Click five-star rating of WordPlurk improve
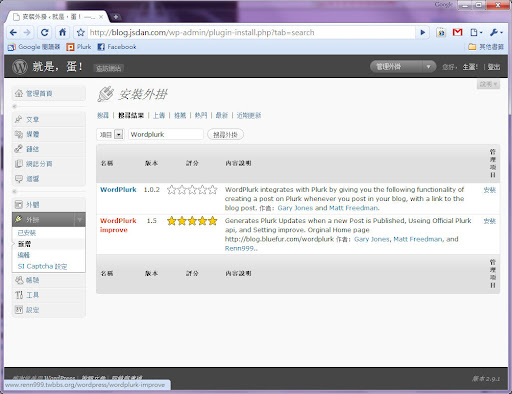512x394 pixels. click(x=192, y=221)
